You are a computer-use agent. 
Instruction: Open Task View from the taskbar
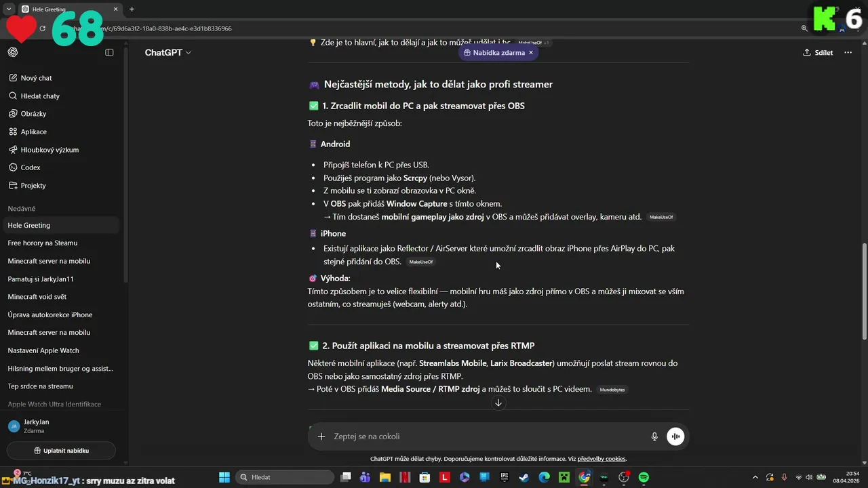pyautogui.click(x=346, y=477)
